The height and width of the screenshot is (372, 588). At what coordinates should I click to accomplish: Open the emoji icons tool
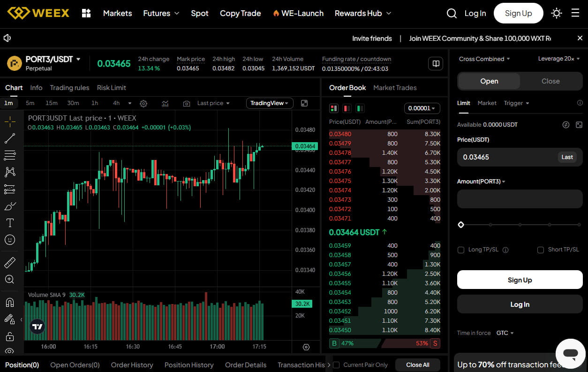point(10,240)
